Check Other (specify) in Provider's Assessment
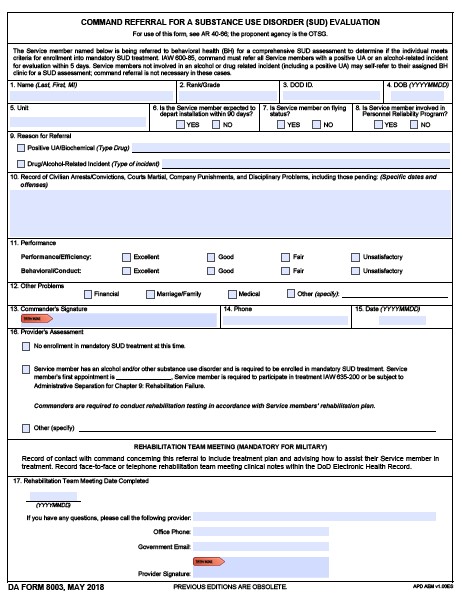 [26, 428]
